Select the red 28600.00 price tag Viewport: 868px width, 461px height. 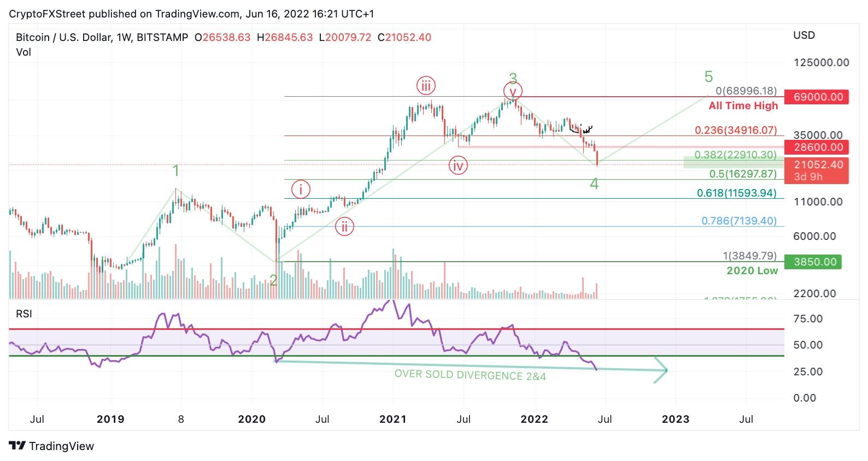(x=816, y=147)
